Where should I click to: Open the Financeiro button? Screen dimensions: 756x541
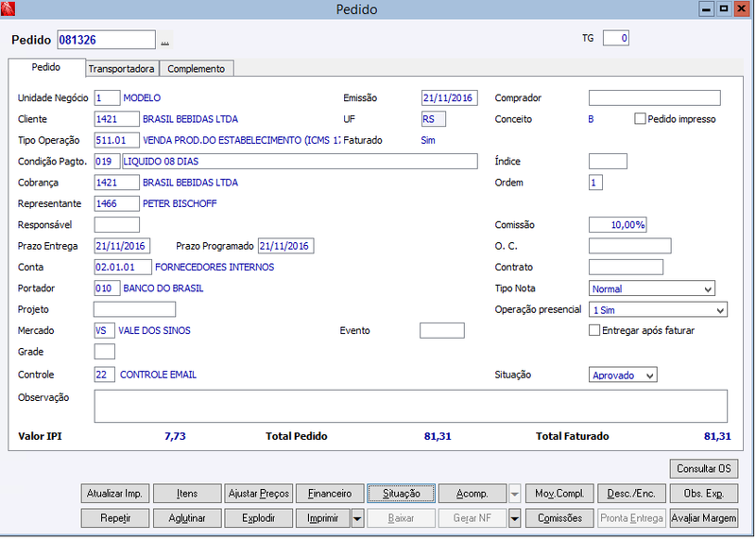[x=330, y=494]
